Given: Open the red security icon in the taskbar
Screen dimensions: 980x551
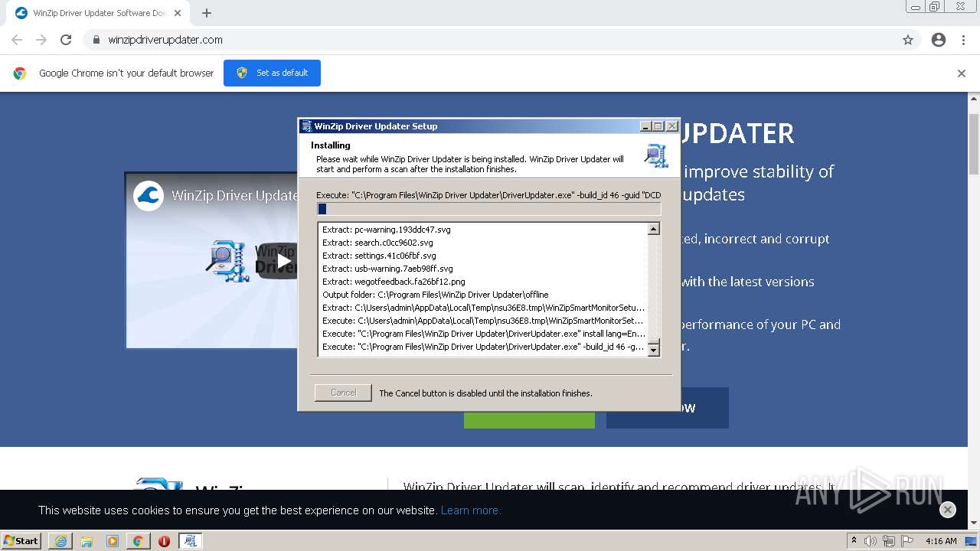Looking at the screenshot, I should [x=164, y=541].
